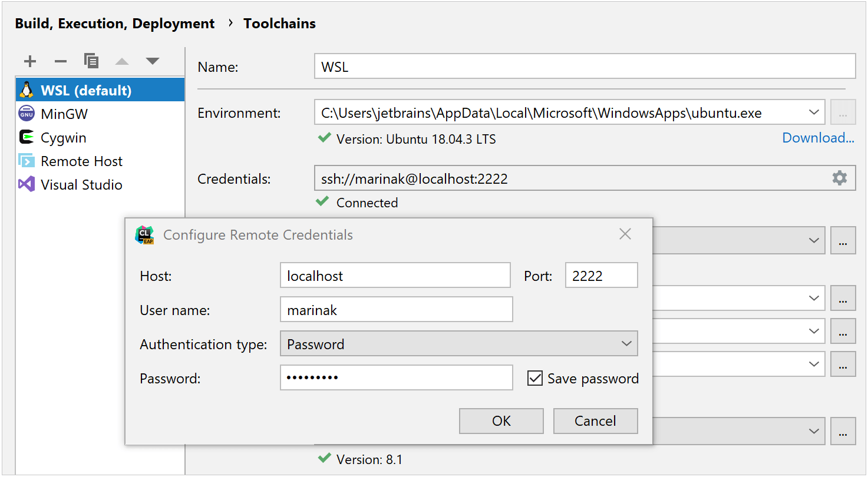868x477 pixels.
Task: Click the Visual Studio icon
Action: tap(27, 184)
